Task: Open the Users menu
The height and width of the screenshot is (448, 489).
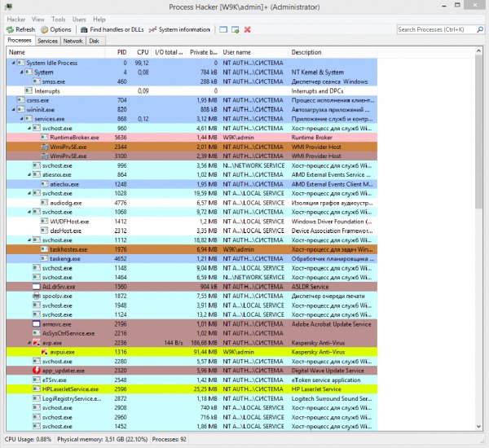Action: [x=79, y=20]
